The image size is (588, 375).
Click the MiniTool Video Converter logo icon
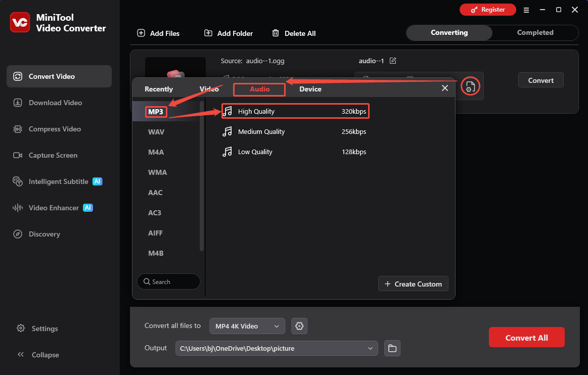[x=20, y=22]
